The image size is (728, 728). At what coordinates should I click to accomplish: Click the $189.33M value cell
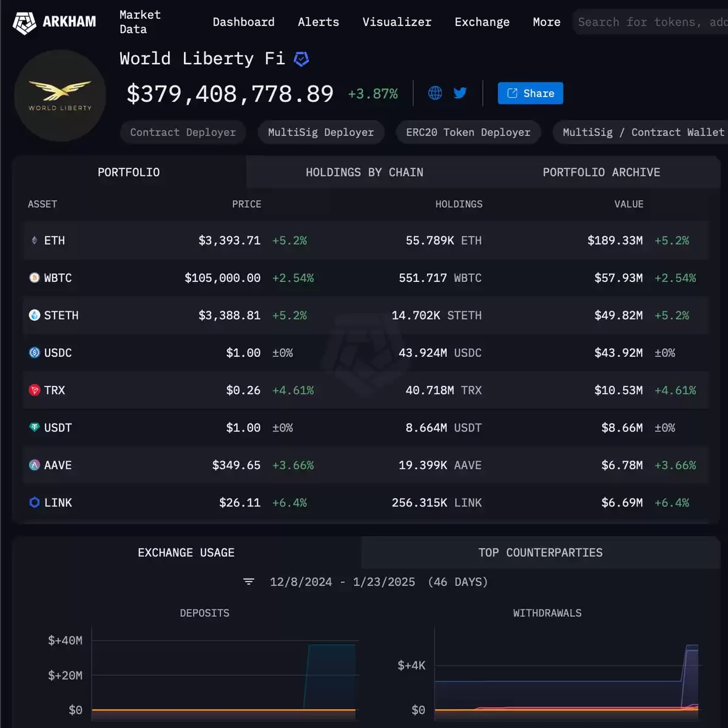[x=615, y=240]
